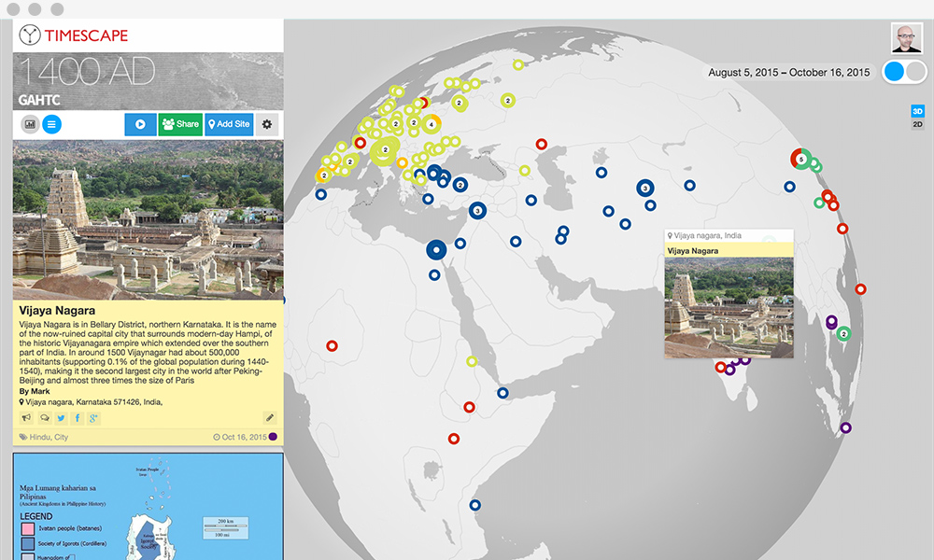Screen dimensions: 934x560
Task: Click the Philippines map thumbnail card
Action: (x=148, y=507)
